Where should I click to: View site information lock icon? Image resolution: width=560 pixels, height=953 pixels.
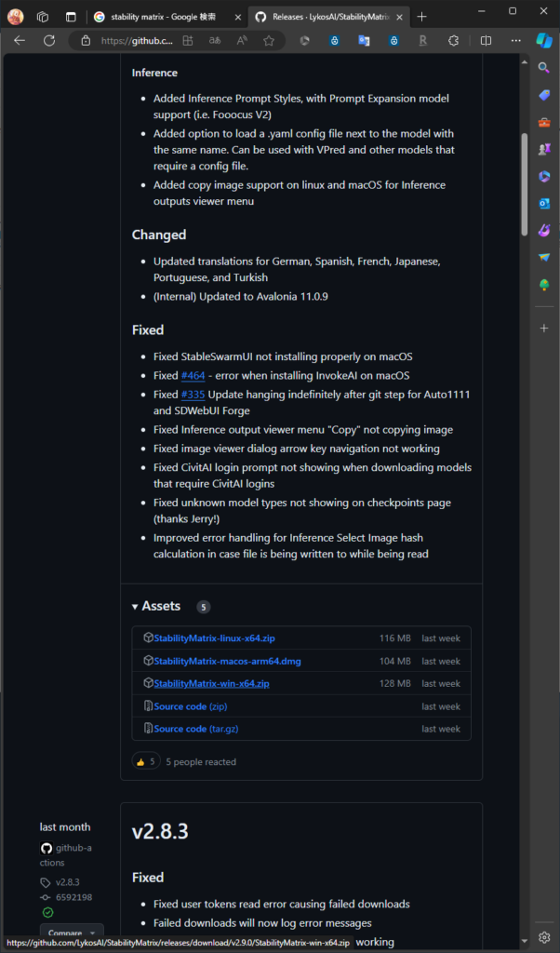click(x=86, y=41)
